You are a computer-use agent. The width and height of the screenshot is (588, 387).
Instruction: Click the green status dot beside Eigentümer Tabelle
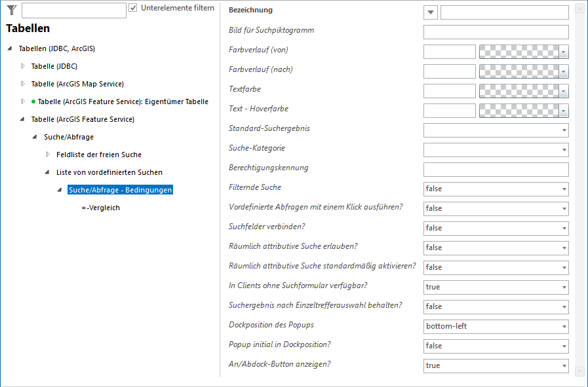[x=33, y=101]
